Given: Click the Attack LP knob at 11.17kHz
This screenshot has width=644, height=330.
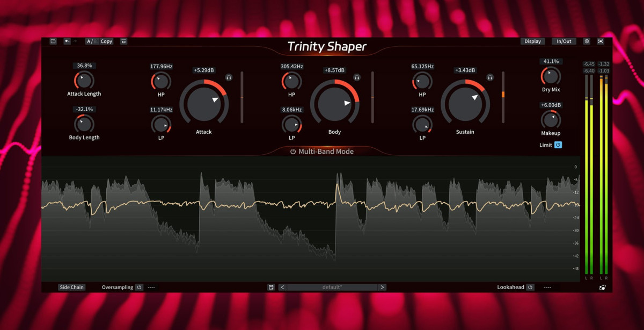Looking at the screenshot, I should coord(161,125).
